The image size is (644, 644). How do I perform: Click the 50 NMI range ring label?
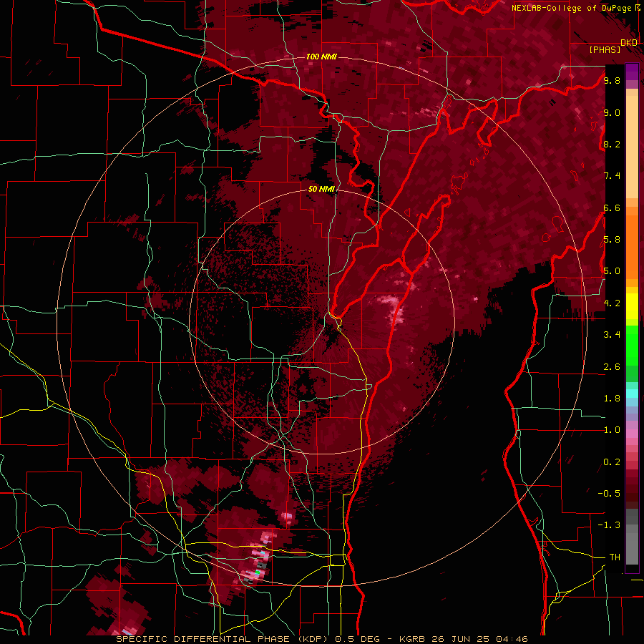click(321, 189)
